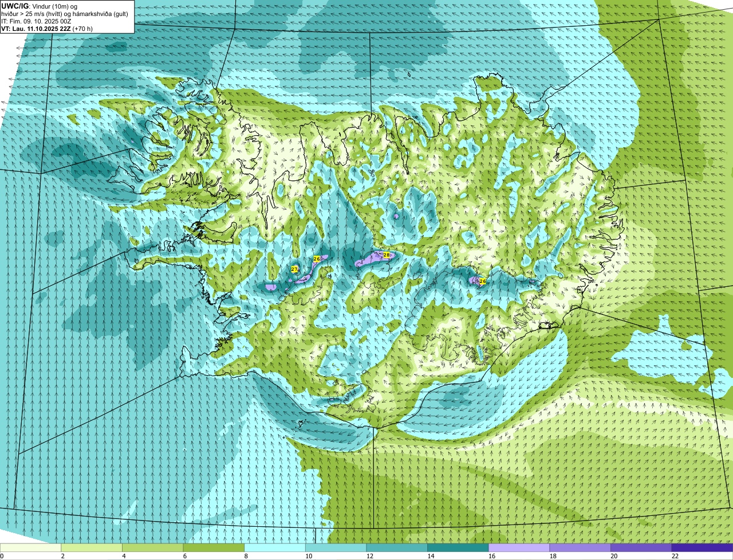This screenshot has height=560, width=733.
Task: Select the darkest purple swatch above 22
Action: [703, 547]
